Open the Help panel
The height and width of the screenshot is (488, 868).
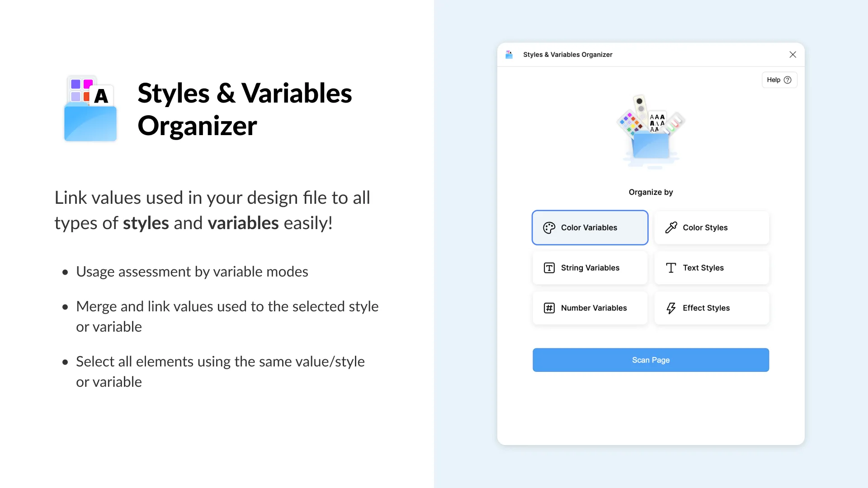[x=778, y=80]
